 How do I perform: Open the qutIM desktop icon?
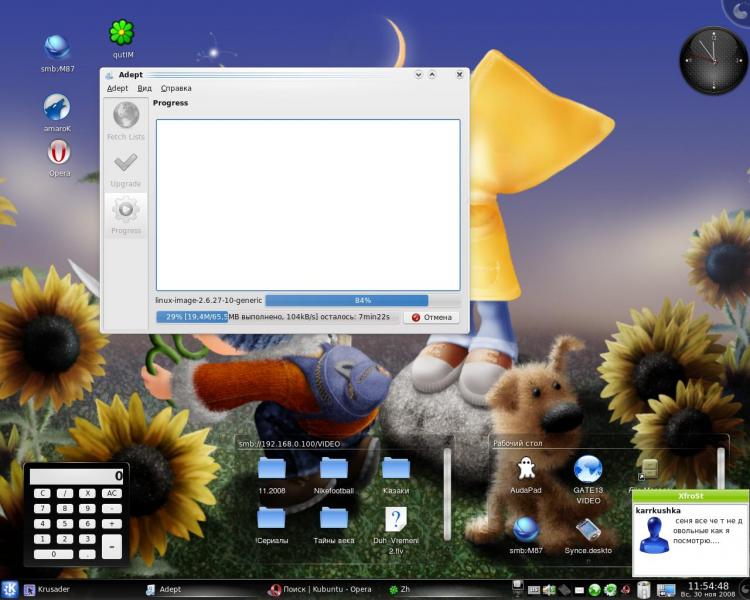pyautogui.click(x=122, y=32)
